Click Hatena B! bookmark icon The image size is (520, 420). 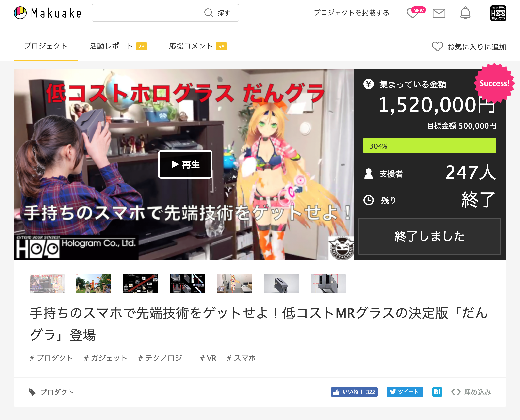pos(437,392)
